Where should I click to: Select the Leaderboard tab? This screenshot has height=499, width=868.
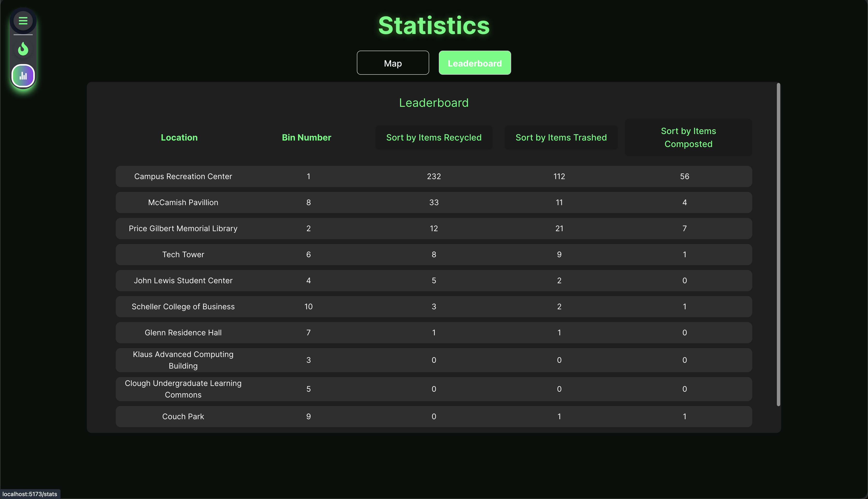pos(475,63)
